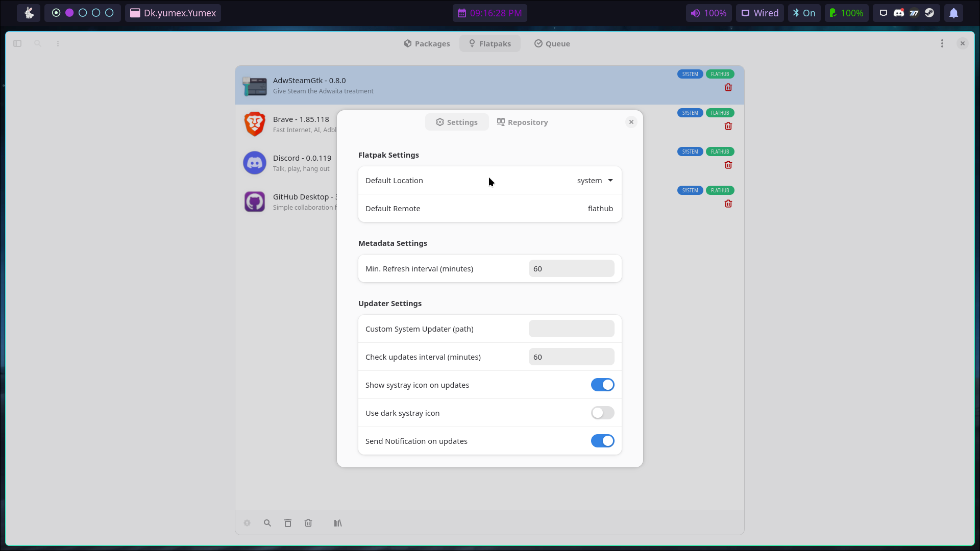Screen dimensions: 980x551
Task: Open the notification bell in the top bar
Action: [x=953, y=13]
